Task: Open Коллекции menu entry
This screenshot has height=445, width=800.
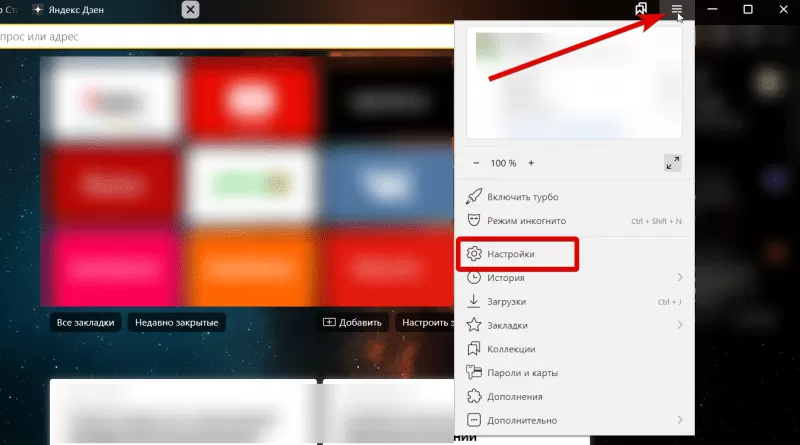Action: click(574, 349)
